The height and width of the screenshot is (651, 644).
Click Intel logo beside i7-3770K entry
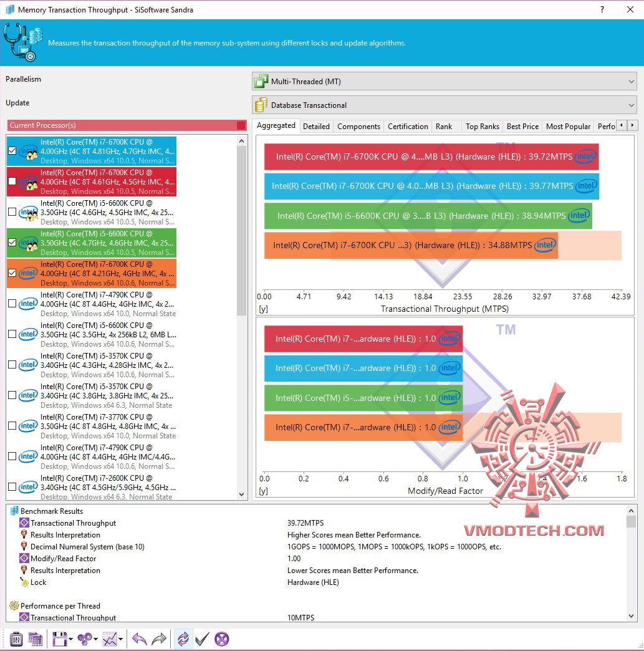(28, 425)
